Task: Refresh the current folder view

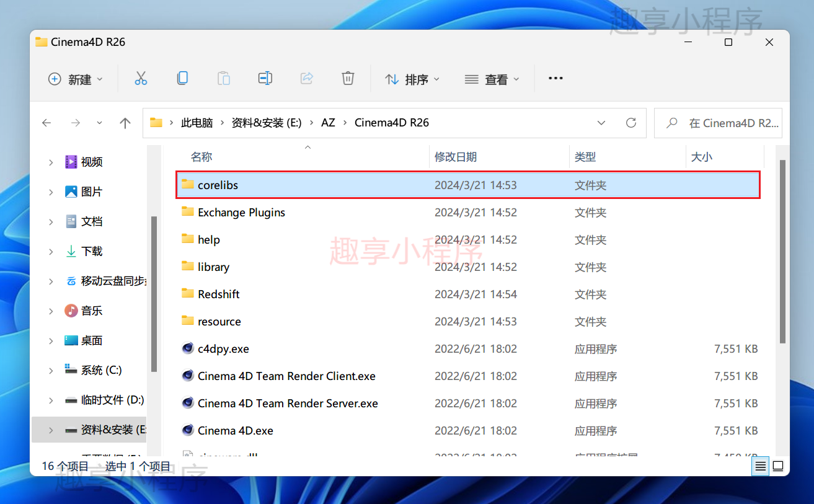Action: pos(631,123)
